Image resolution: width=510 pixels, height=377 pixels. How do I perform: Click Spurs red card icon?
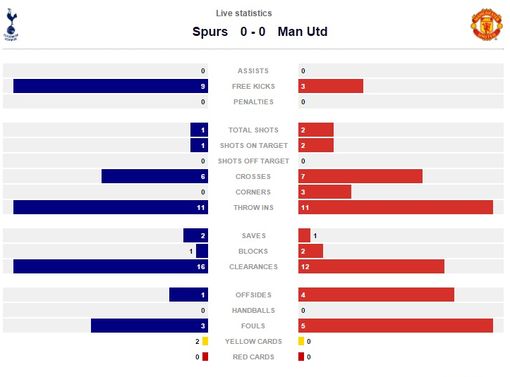click(x=205, y=357)
